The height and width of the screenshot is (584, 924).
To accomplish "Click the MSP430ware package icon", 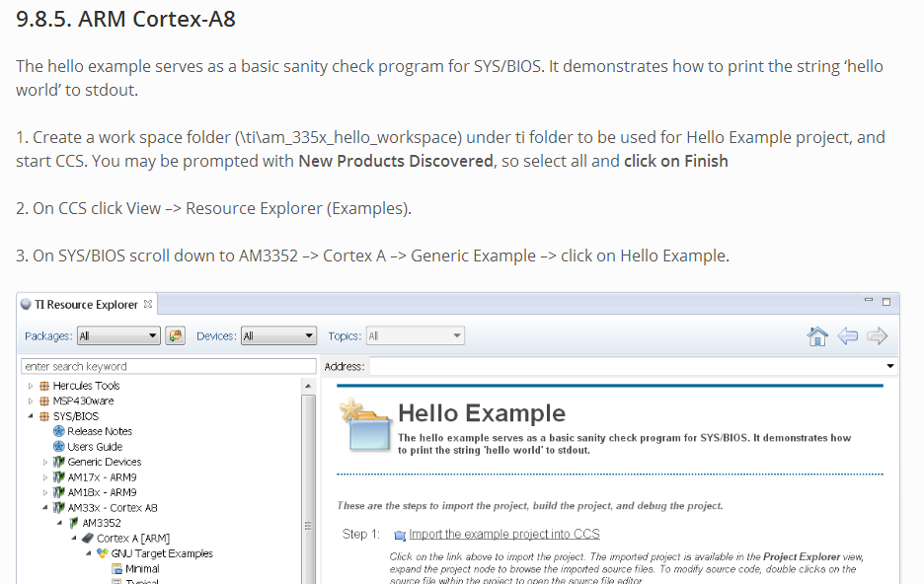I will point(44,401).
